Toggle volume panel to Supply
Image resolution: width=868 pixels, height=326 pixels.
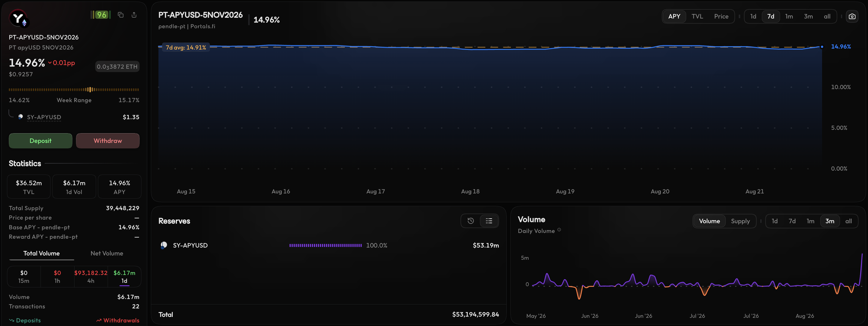pyautogui.click(x=740, y=221)
